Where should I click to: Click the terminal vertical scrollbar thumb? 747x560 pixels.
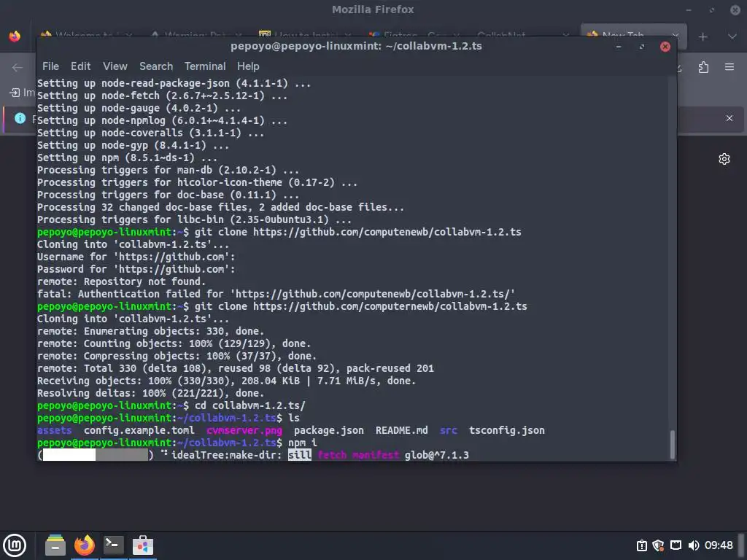pyautogui.click(x=672, y=444)
